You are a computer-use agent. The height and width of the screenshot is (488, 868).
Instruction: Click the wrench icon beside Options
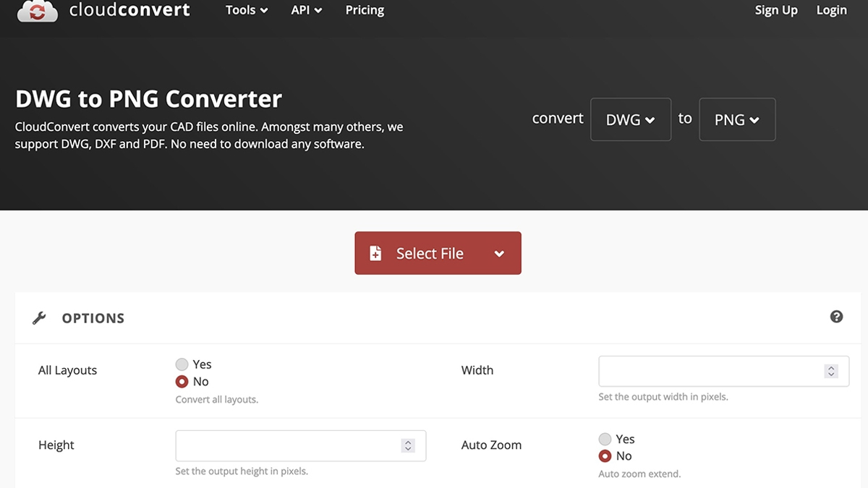click(x=40, y=318)
